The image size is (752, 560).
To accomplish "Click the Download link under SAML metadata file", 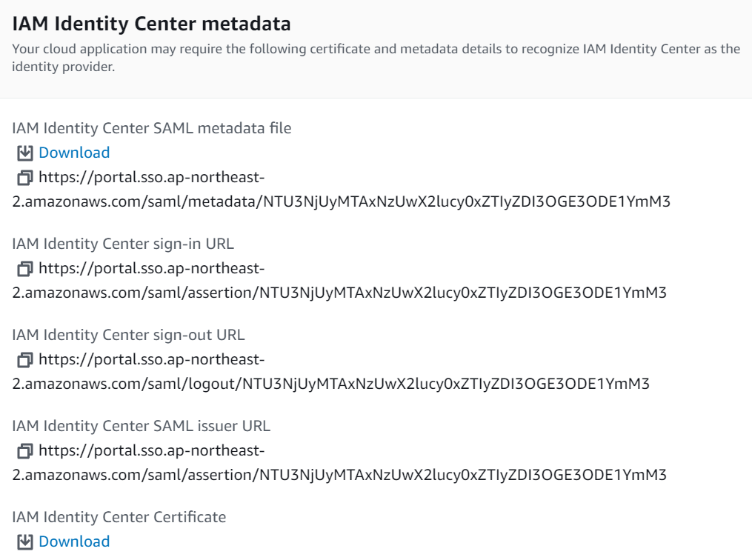I will click(x=74, y=153).
